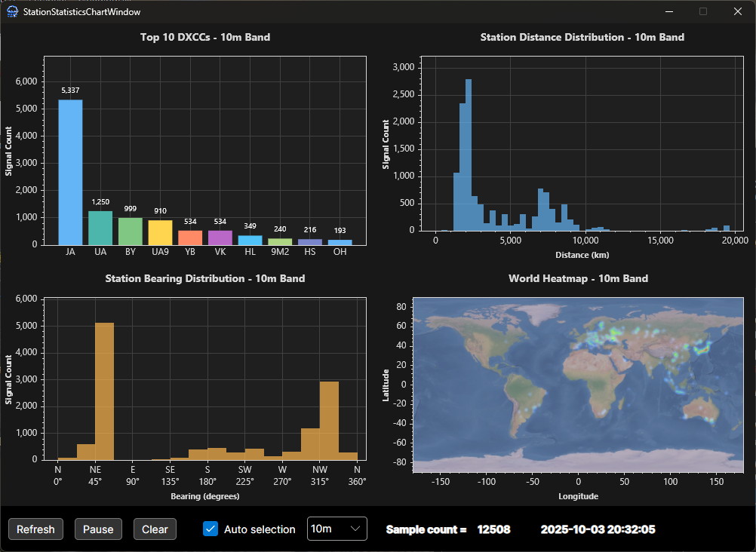Click the 216 value label above HS
The width and height of the screenshot is (756, 552).
310,230
